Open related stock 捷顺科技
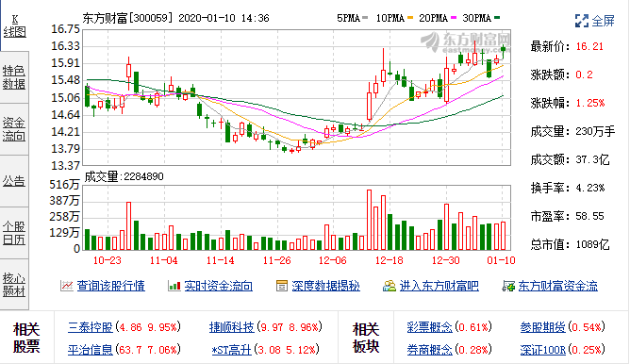This screenshot has height=364, width=630. click(x=232, y=327)
